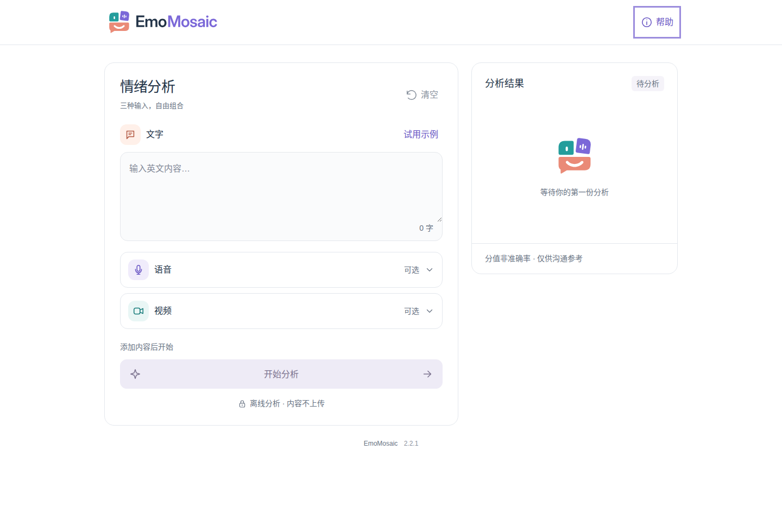Click the 情绪分析 heading
The image size is (782, 532).
coord(148,86)
